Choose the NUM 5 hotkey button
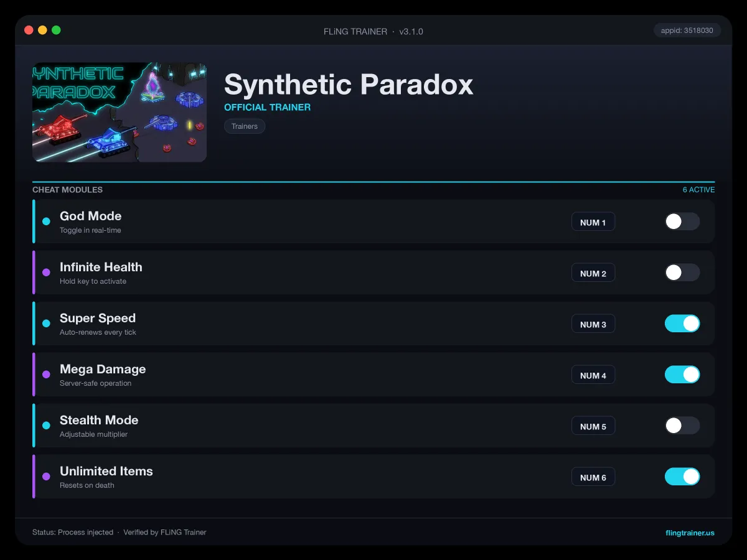747x560 pixels. [593, 426]
